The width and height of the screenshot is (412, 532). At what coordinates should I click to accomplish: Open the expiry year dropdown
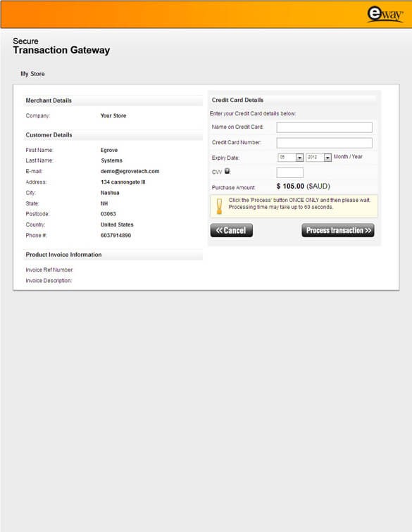point(318,158)
